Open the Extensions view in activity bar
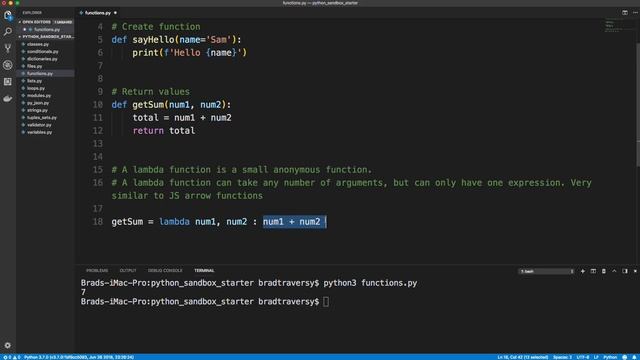Image resolution: width=640 pixels, height=360 pixels. [8, 82]
